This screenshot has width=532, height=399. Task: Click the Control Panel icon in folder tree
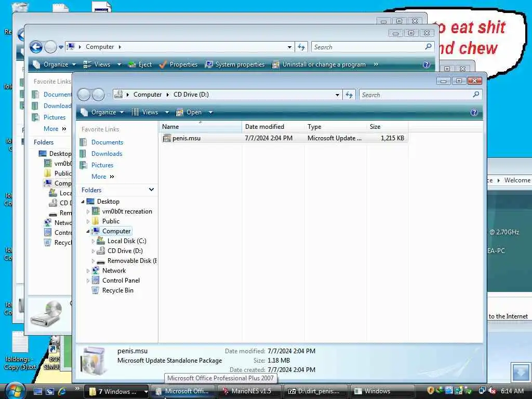[x=96, y=281]
